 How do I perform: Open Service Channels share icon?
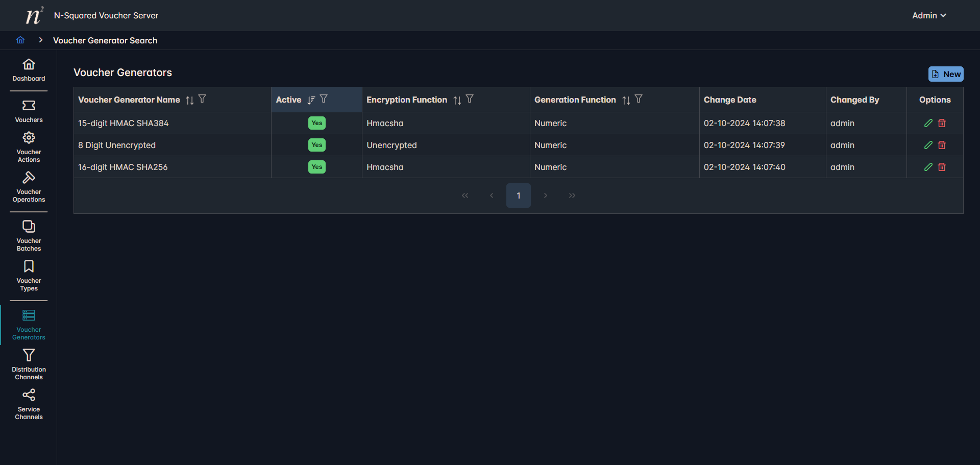pos(29,396)
